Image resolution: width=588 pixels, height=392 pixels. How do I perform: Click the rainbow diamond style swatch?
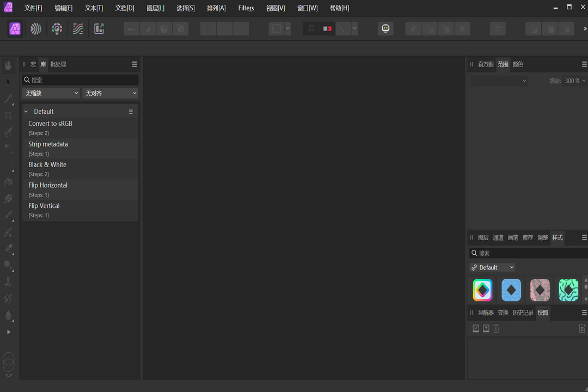coord(482,290)
